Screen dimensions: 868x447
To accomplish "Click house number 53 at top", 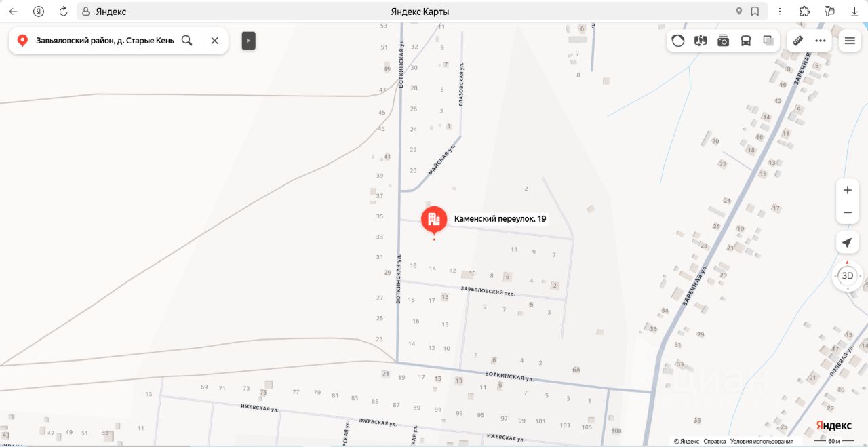I will click(384, 26).
